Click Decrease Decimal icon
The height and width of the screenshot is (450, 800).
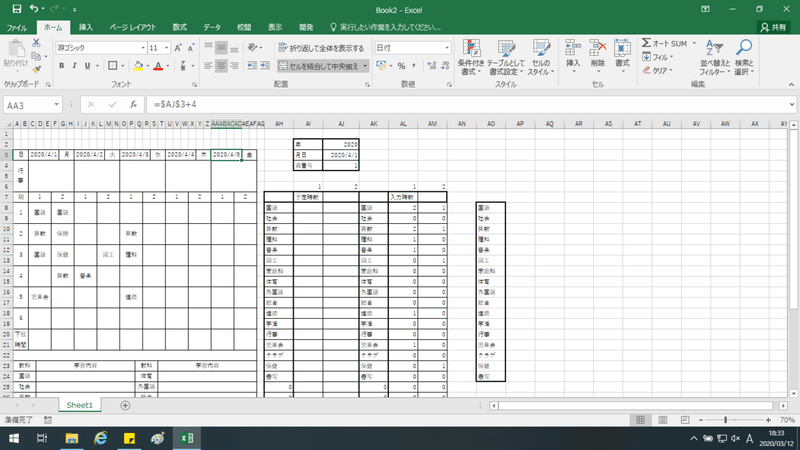tap(445, 66)
